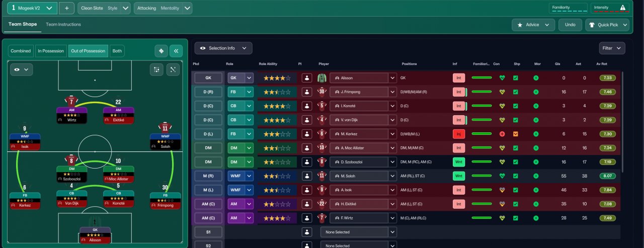Open the Filter dropdown

(x=612, y=48)
